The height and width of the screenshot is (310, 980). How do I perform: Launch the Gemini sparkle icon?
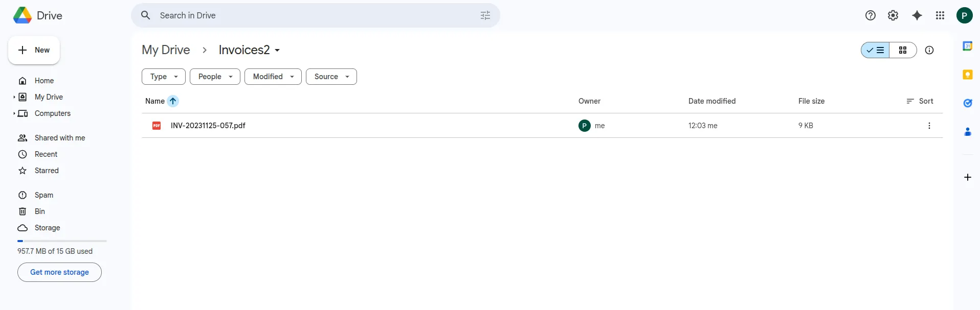click(917, 15)
